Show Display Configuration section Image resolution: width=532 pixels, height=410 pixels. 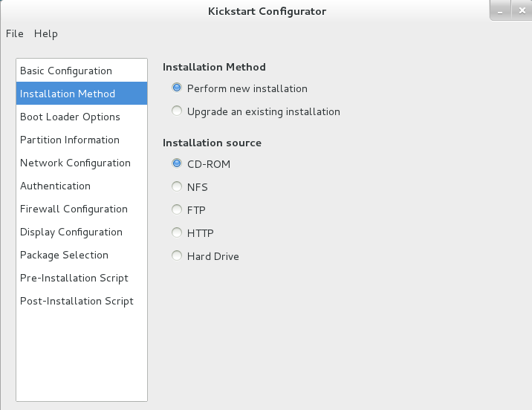(71, 232)
